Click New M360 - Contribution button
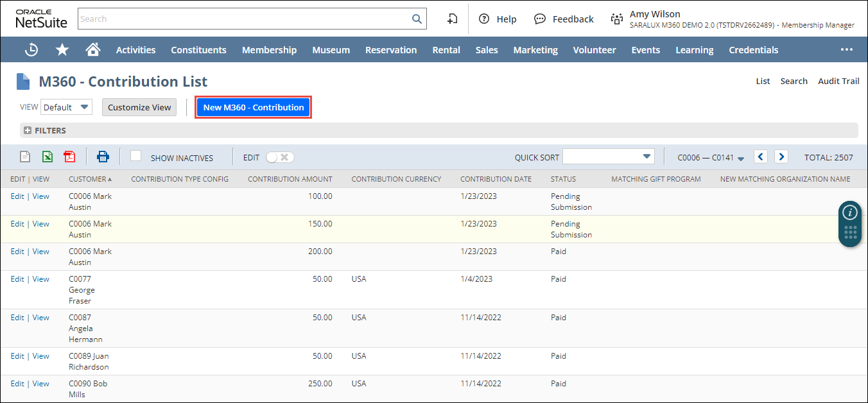 (254, 107)
